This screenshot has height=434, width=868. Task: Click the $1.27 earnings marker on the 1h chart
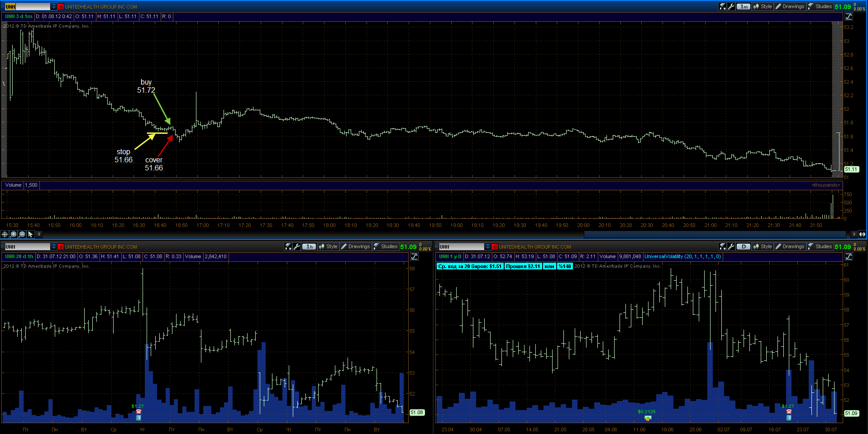(138, 412)
